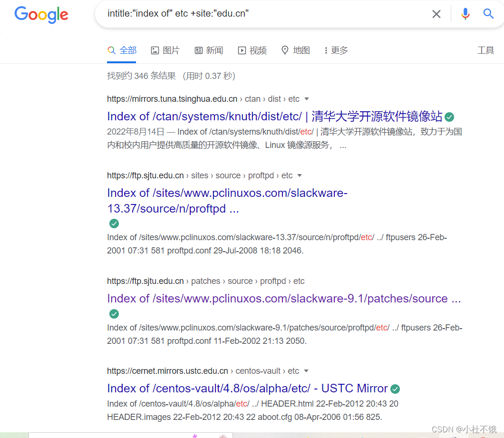Open the slackware-9.1/patches/source result link
Screen dimensions: 504x438
[x=284, y=299]
